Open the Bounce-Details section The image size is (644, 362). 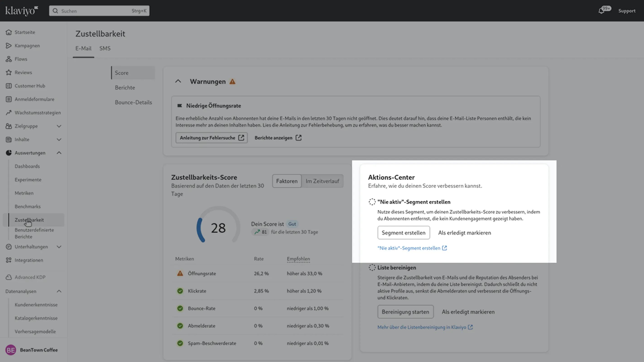pos(133,102)
